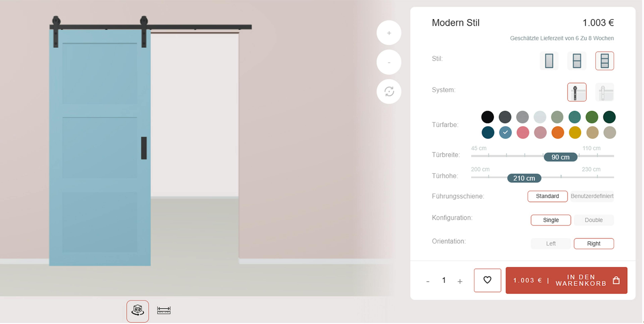This screenshot has width=644, height=324.
Task: Zoom in with the plus circle button
Action: pos(389,33)
